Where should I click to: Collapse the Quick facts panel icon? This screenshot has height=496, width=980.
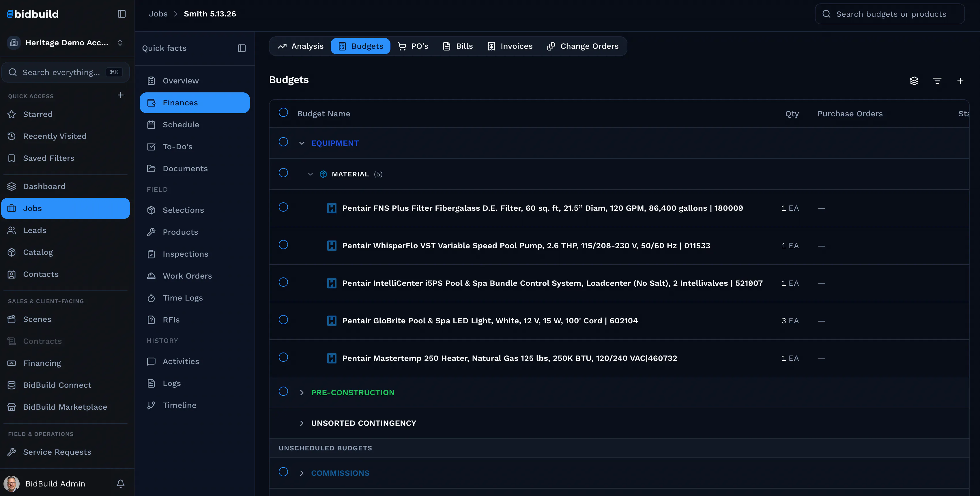(242, 48)
